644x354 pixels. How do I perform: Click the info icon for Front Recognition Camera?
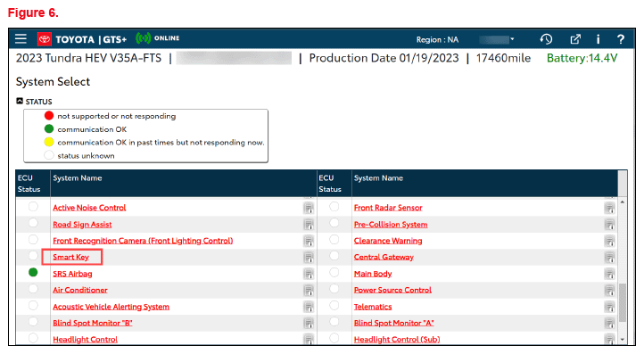pos(309,241)
